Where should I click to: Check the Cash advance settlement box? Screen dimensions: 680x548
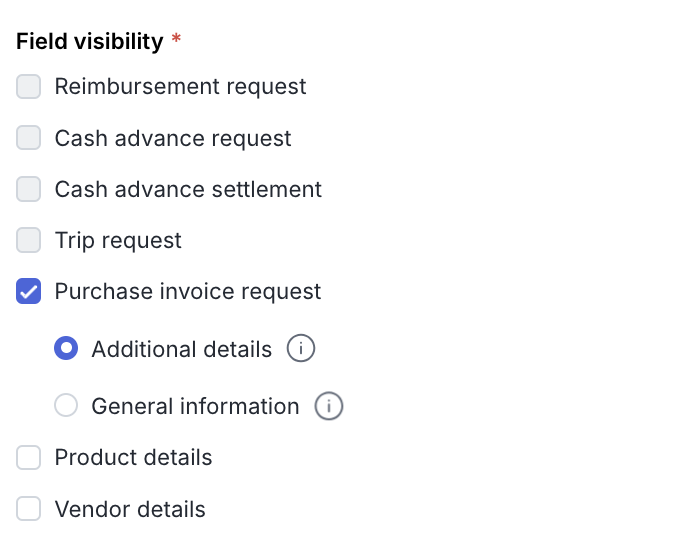29,189
